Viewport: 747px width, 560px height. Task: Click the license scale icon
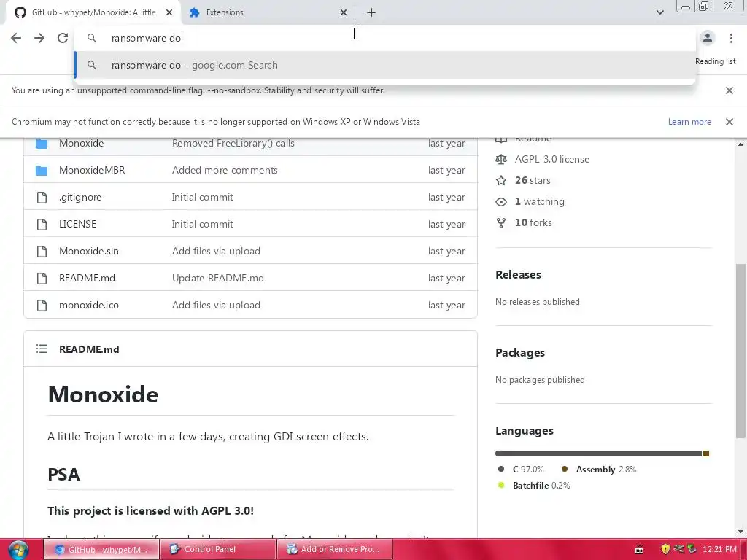coord(501,160)
